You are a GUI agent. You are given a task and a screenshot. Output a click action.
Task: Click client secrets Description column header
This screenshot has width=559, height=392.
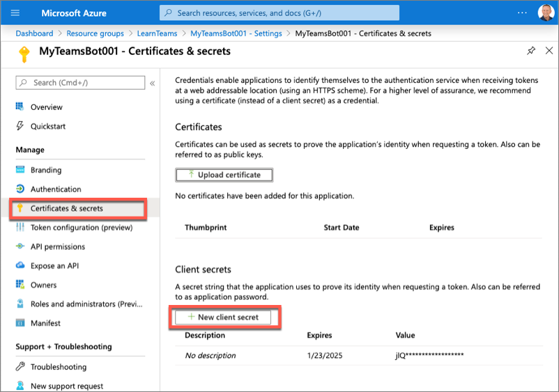tap(205, 336)
